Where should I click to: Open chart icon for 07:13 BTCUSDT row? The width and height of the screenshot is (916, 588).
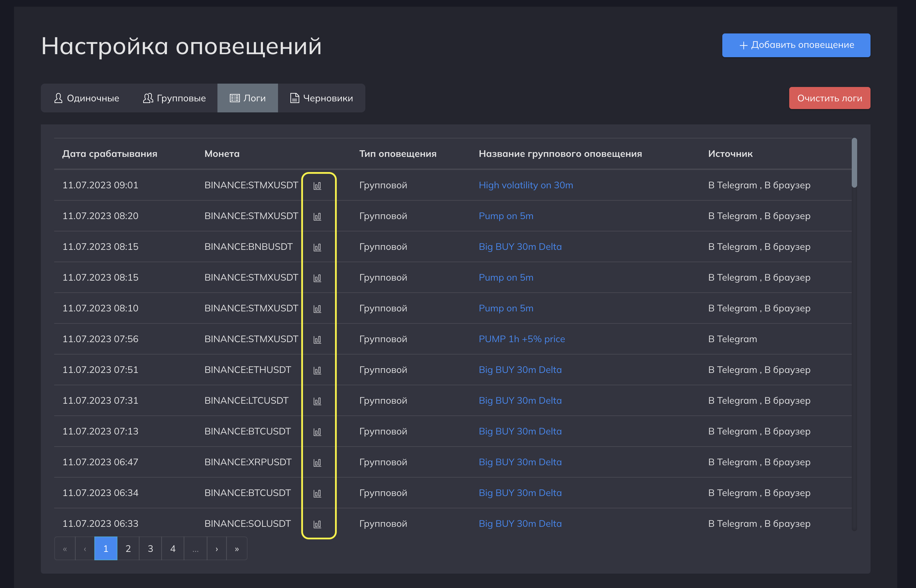(317, 432)
